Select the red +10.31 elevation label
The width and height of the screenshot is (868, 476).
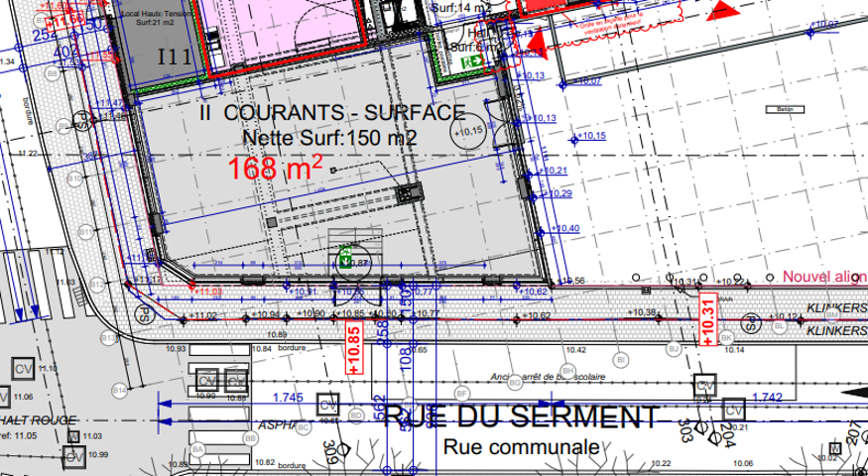point(707,319)
